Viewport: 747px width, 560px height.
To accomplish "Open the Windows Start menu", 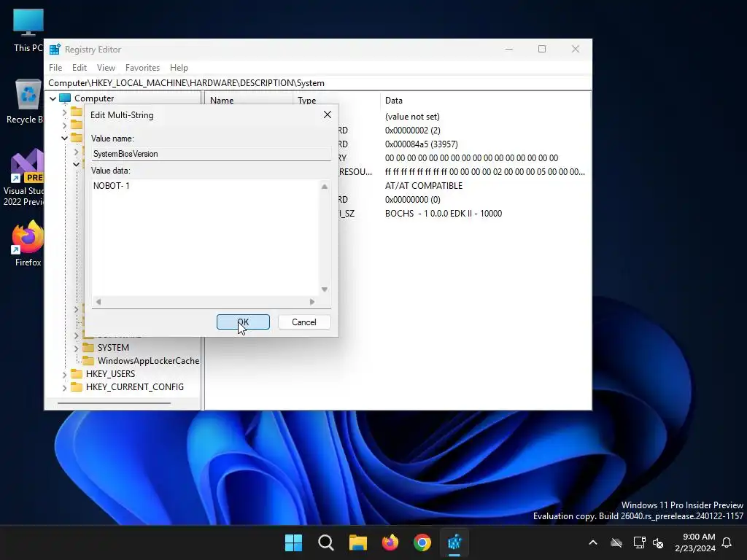I will coord(293,542).
